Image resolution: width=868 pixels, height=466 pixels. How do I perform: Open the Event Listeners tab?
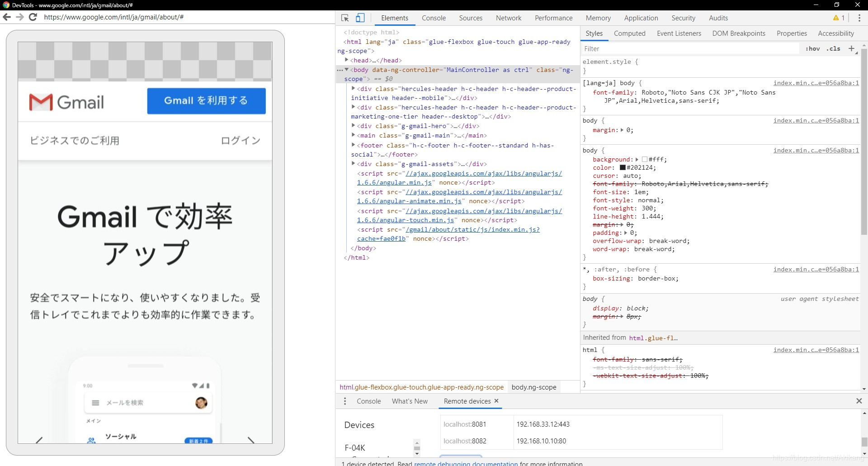679,33
